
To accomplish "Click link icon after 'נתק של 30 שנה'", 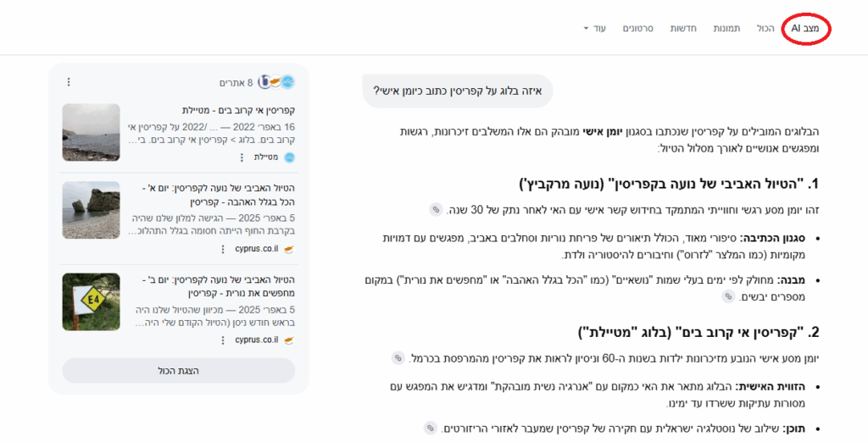I will point(437,210).
